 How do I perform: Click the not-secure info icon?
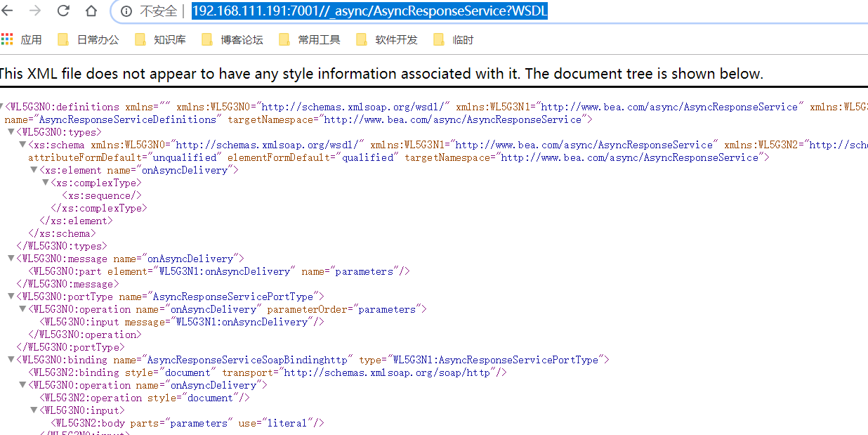(x=126, y=11)
